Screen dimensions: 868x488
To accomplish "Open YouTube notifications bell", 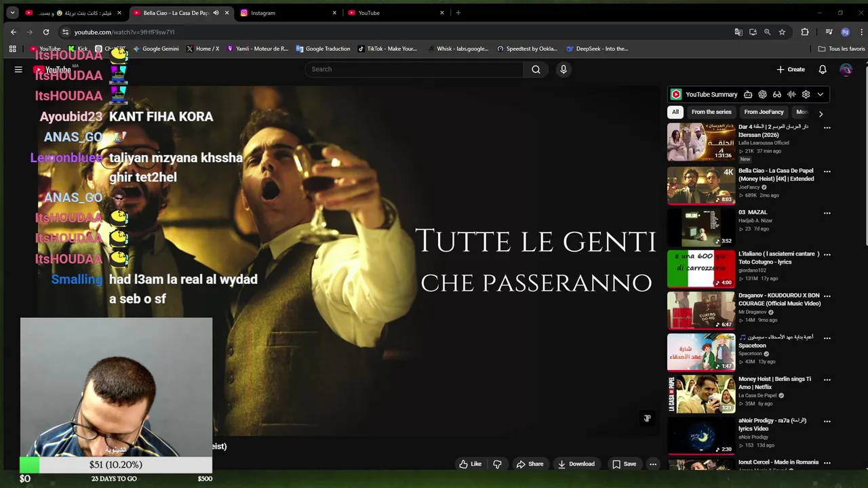I will tap(822, 69).
